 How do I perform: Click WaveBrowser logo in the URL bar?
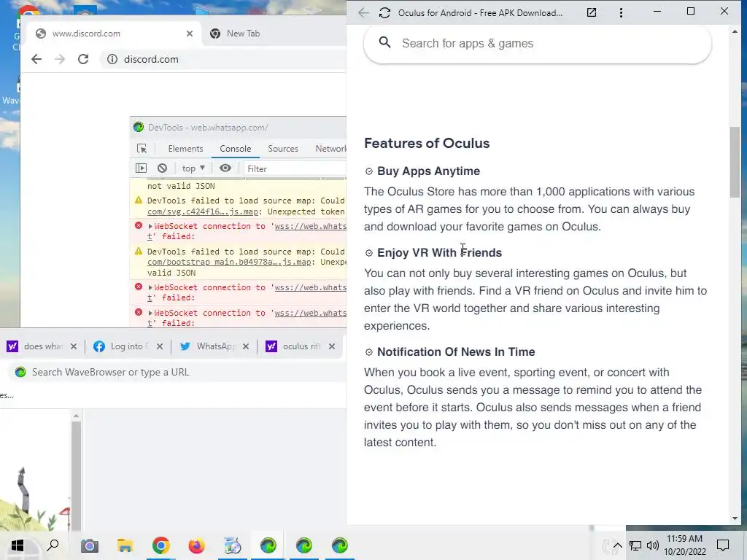(20, 372)
